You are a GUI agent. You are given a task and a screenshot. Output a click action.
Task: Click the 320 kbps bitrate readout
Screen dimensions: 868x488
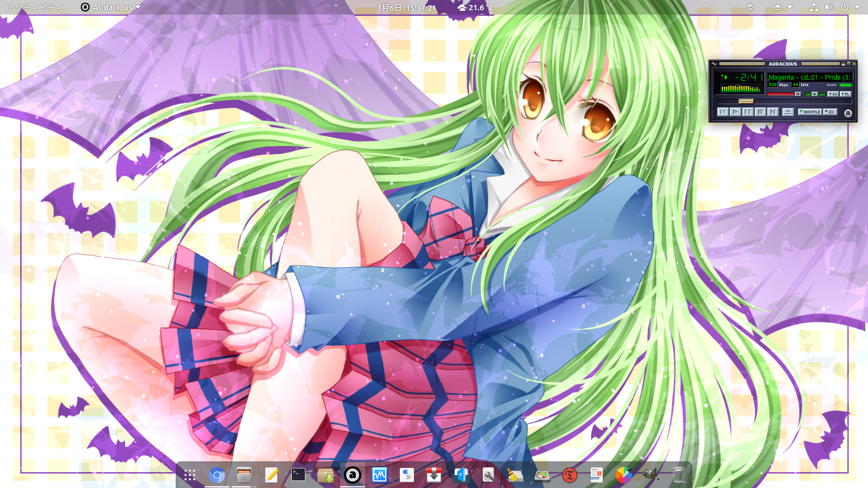[773, 85]
